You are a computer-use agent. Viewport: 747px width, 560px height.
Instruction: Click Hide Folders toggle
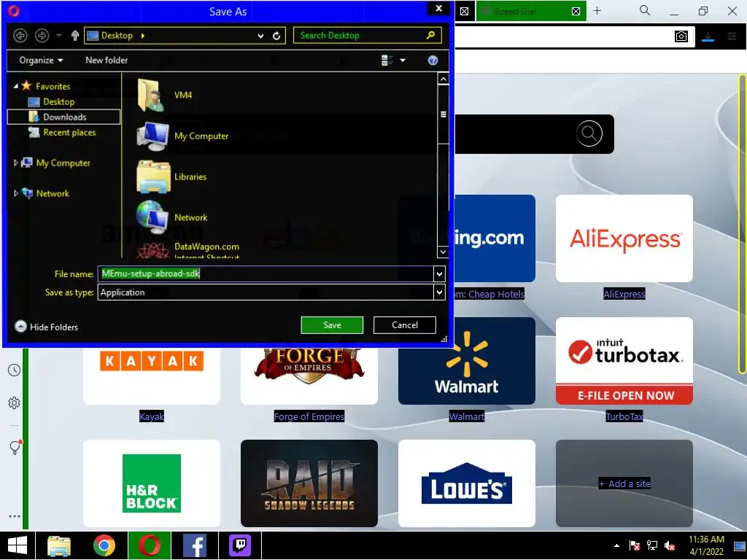click(46, 327)
